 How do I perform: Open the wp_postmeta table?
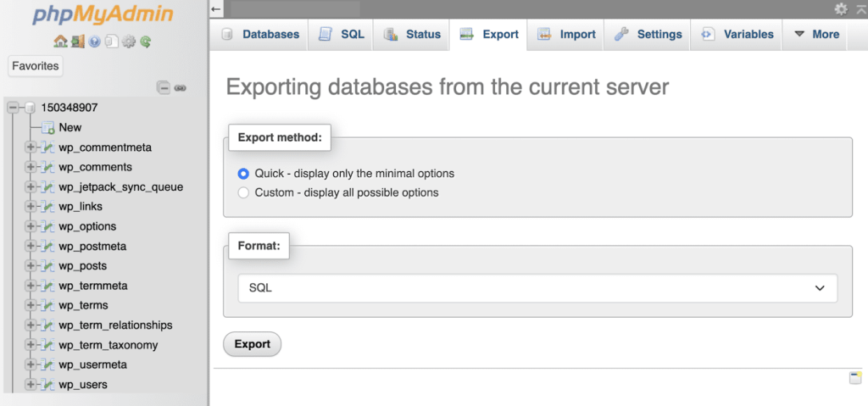click(x=92, y=246)
